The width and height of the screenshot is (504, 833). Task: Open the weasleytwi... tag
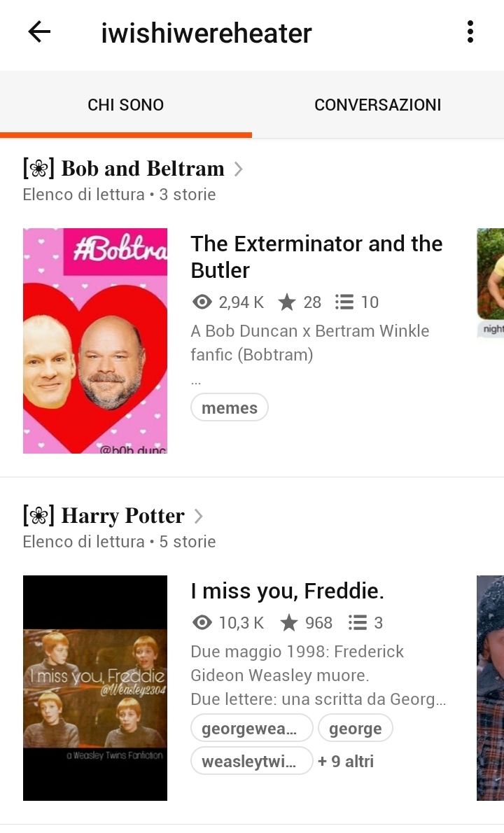pyautogui.click(x=252, y=762)
